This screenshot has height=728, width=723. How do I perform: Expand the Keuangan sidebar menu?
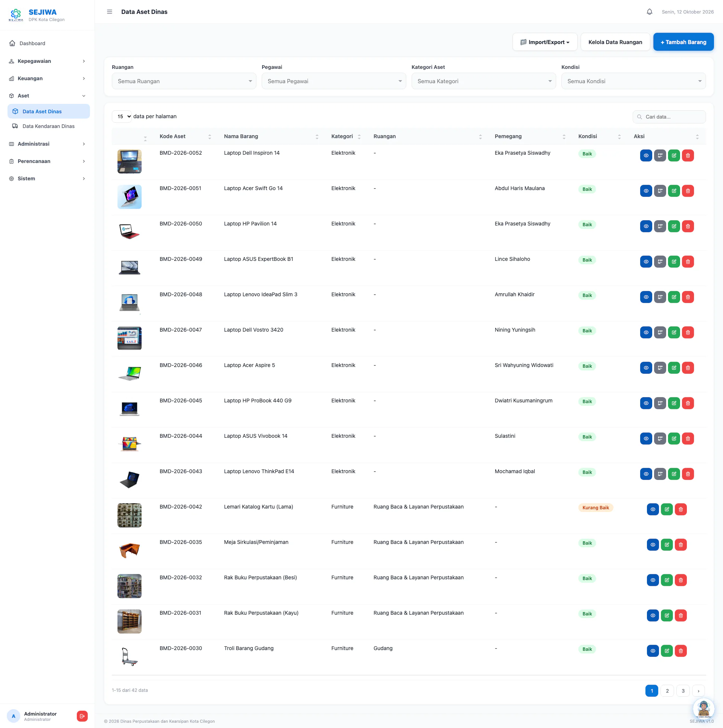47,78
